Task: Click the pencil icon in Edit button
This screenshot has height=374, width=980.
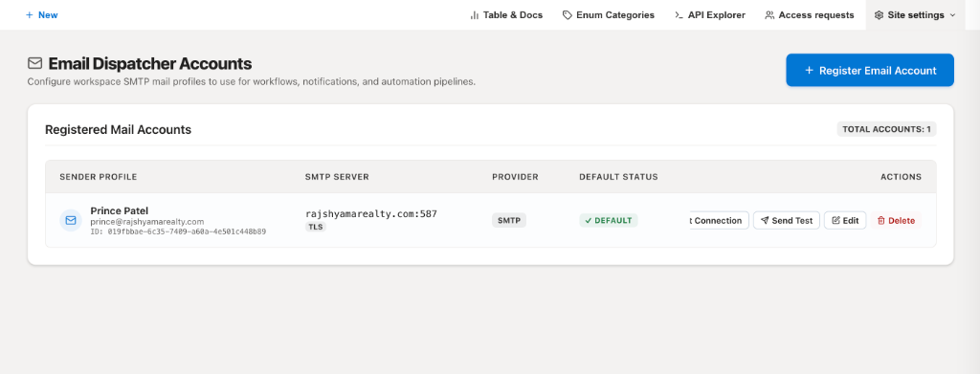Action: pos(835,220)
